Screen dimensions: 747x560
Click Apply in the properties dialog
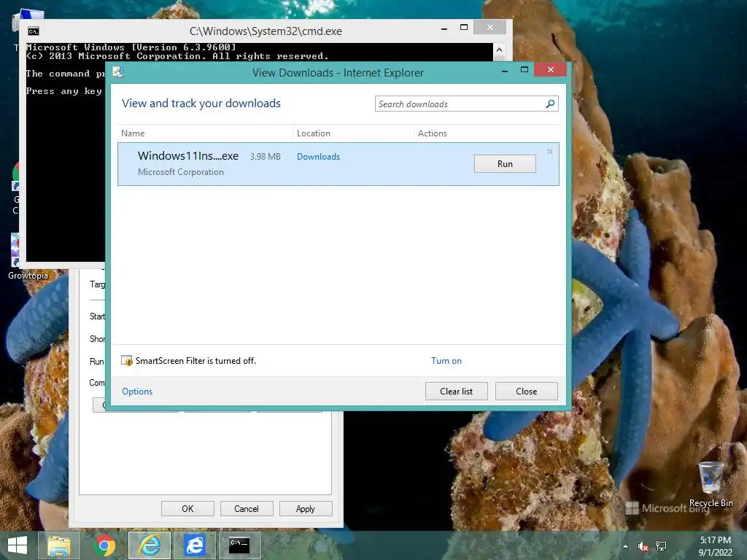point(306,508)
